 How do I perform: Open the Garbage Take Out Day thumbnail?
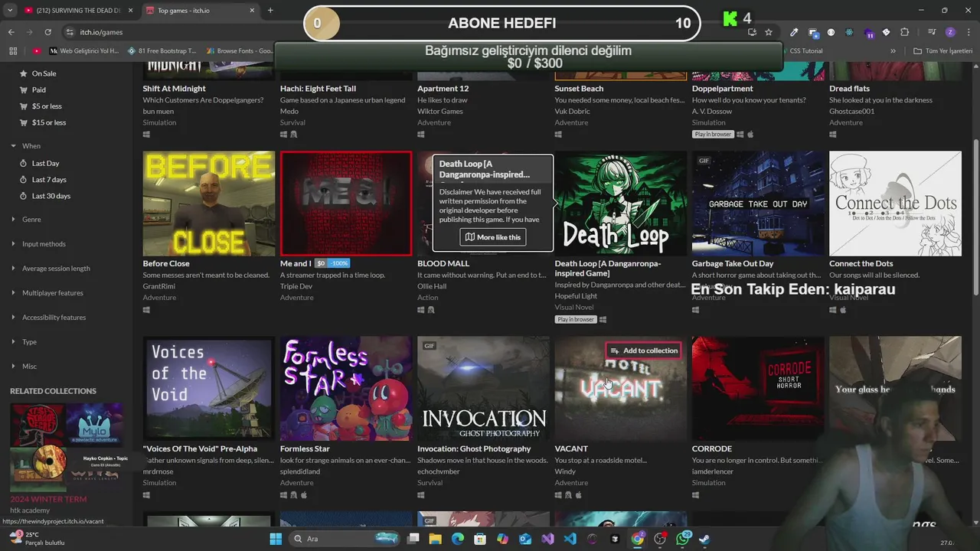[x=758, y=204]
